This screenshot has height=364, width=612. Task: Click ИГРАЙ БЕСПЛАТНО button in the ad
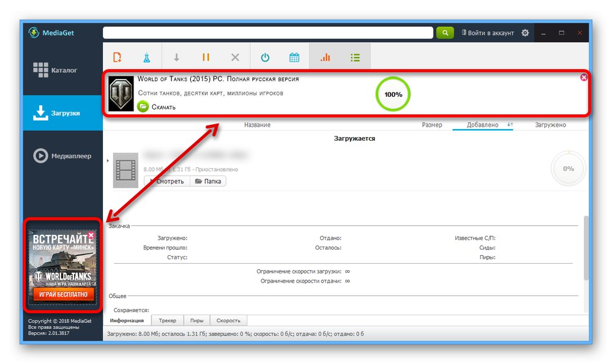coord(63,294)
